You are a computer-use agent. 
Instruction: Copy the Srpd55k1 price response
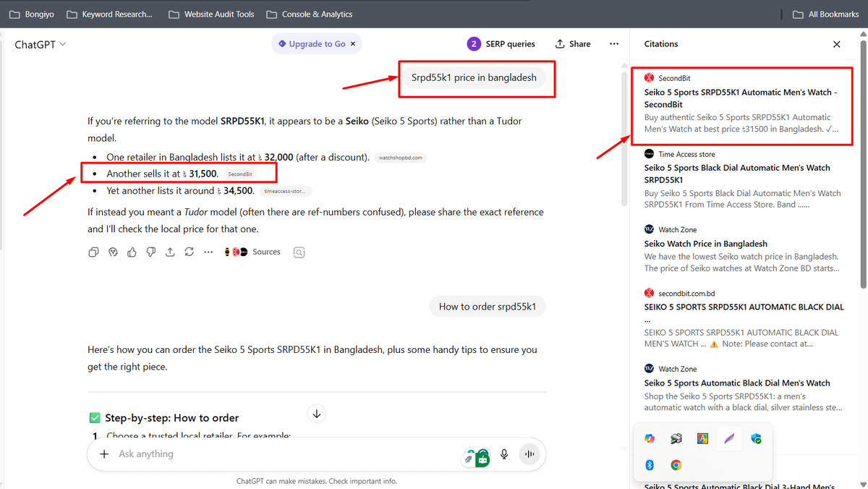coord(93,252)
